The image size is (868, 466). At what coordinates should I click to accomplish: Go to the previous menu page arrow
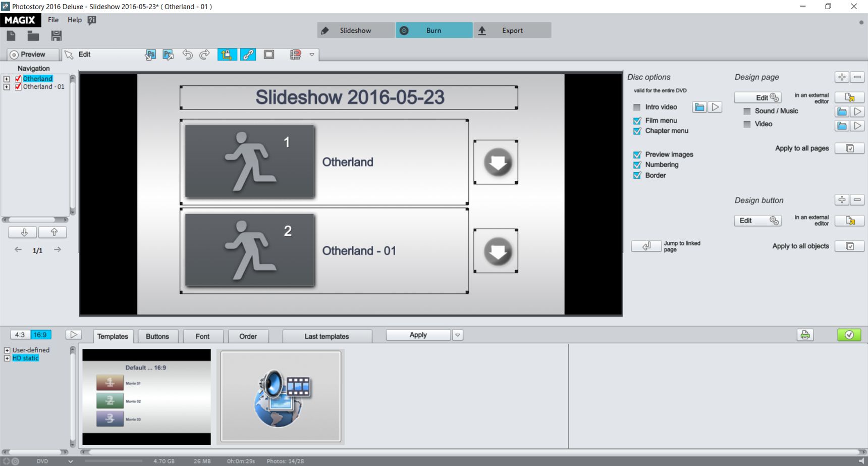[18, 249]
